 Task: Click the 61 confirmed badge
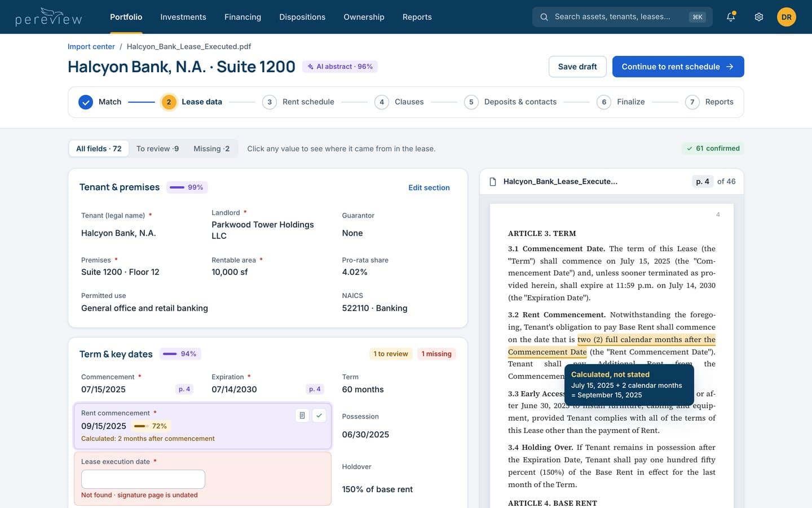pos(713,148)
